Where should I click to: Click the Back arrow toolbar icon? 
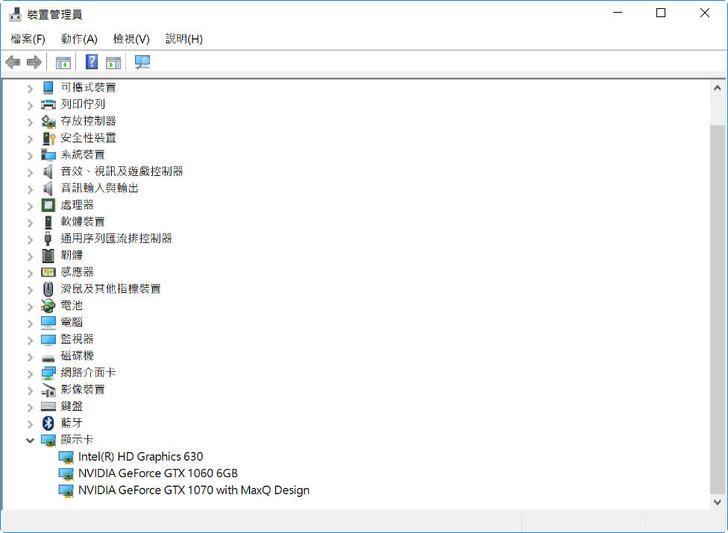pyautogui.click(x=13, y=62)
